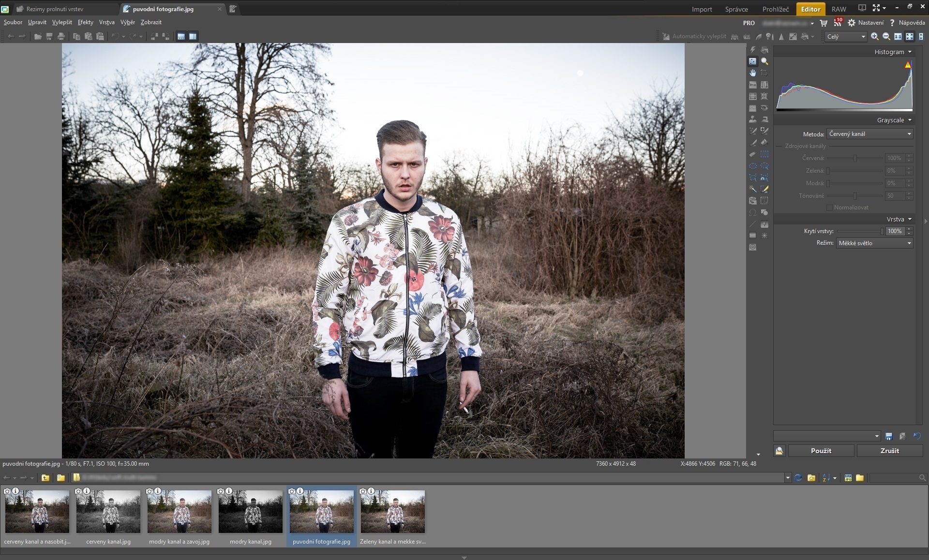Open the Efekty menu

86,22
